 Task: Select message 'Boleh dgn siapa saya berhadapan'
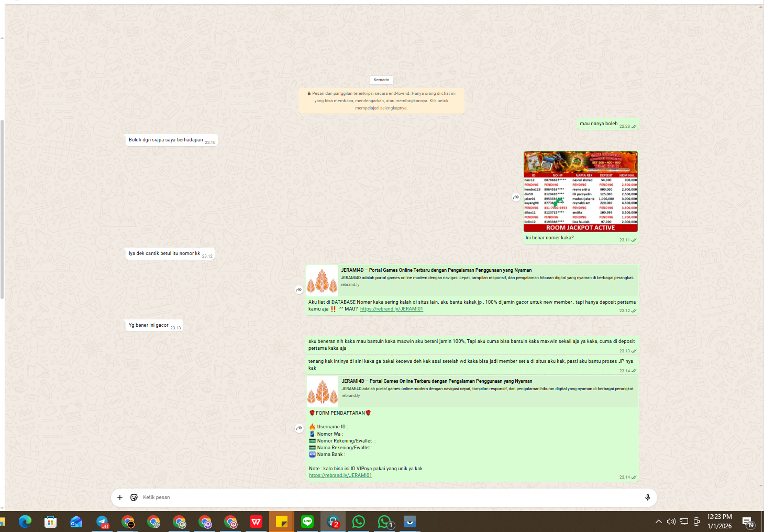coord(165,140)
